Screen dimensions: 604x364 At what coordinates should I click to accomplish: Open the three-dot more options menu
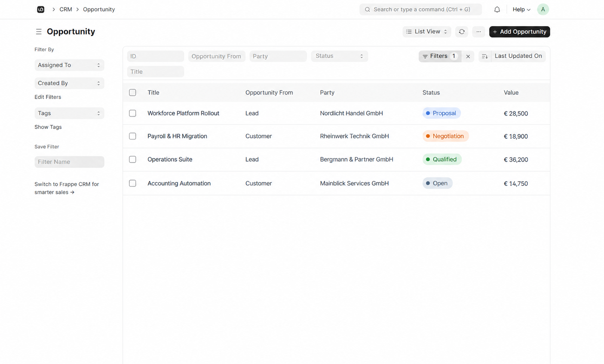pos(479,32)
